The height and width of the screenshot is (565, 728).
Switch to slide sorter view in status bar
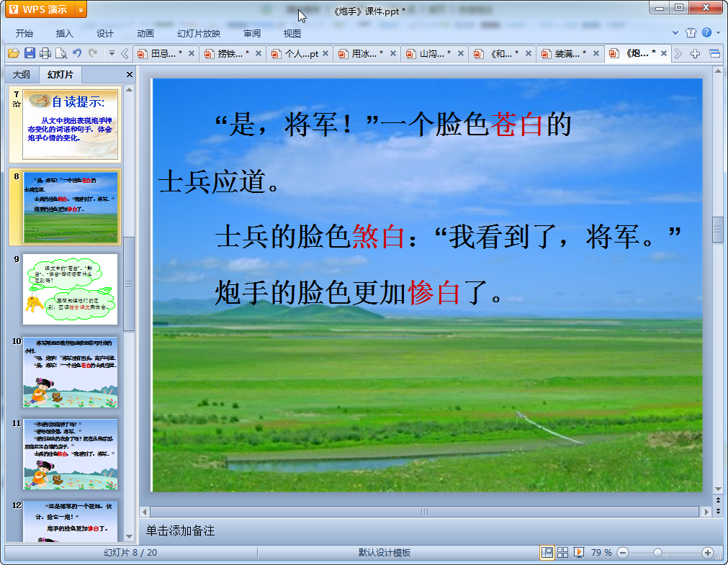click(x=562, y=552)
